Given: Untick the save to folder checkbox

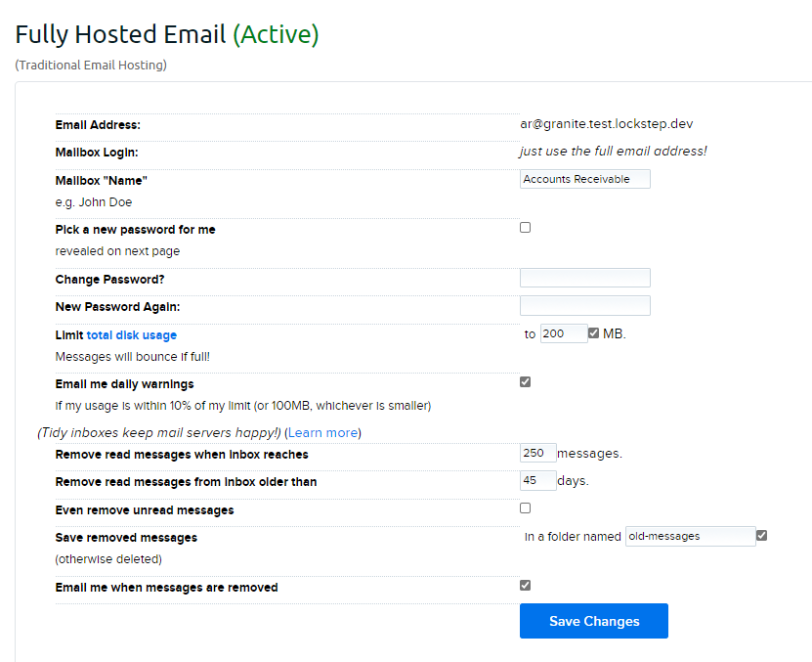Looking at the screenshot, I should pyautogui.click(x=762, y=536).
